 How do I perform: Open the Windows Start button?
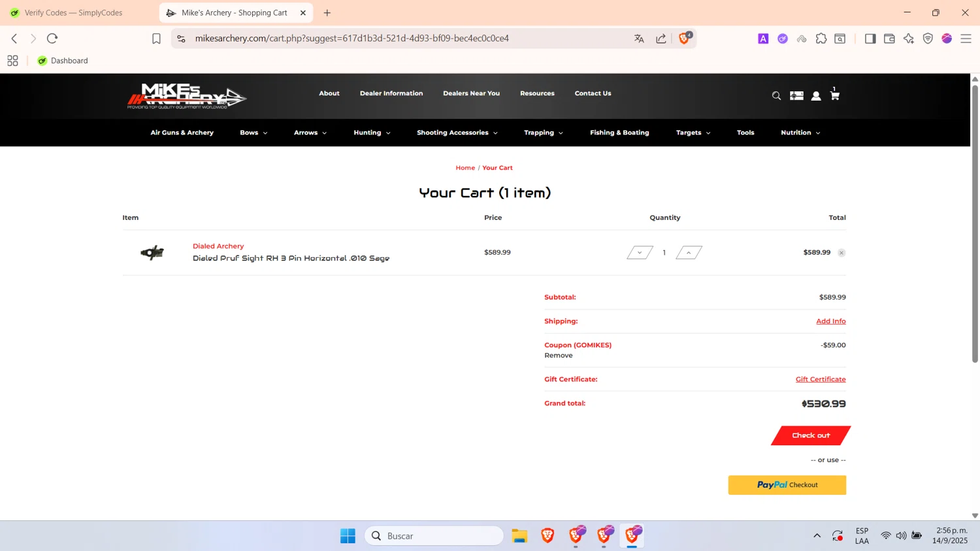(x=348, y=536)
